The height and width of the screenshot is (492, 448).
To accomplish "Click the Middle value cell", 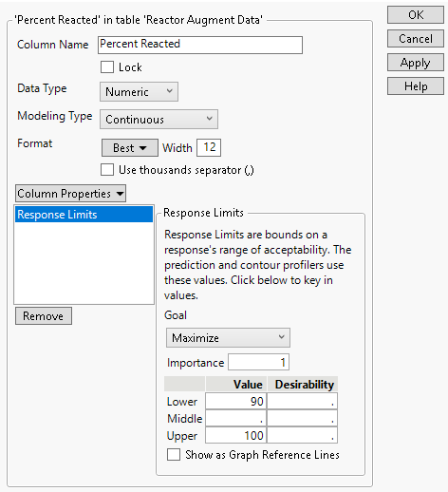I will pyautogui.click(x=236, y=419).
